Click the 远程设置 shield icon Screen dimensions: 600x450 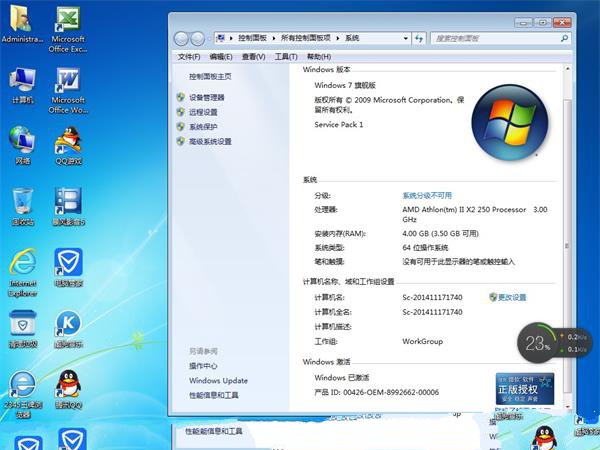coord(181,112)
